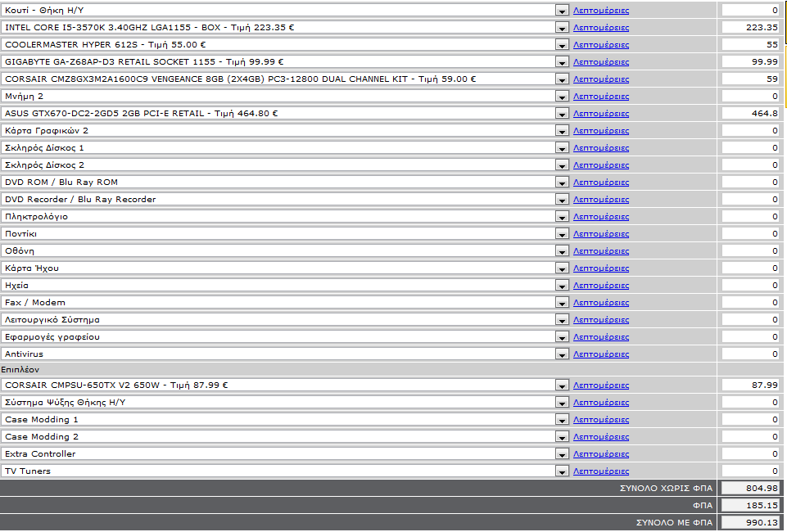Open the Σκληρός Δίσκος 2 dropdown
The image size is (787, 532).
click(285, 165)
